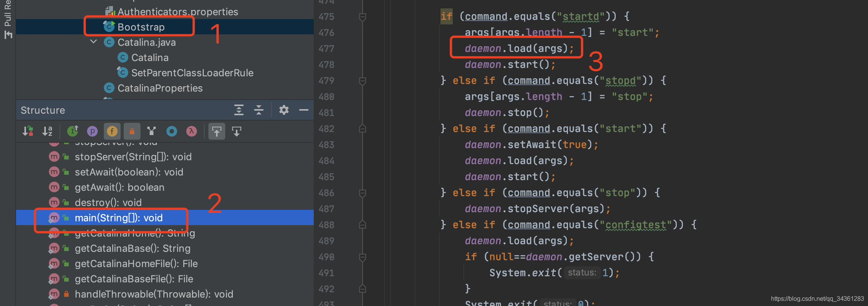Select SetParentClassLoaderRule class entry
The image size is (868, 306).
pos(192,73)
